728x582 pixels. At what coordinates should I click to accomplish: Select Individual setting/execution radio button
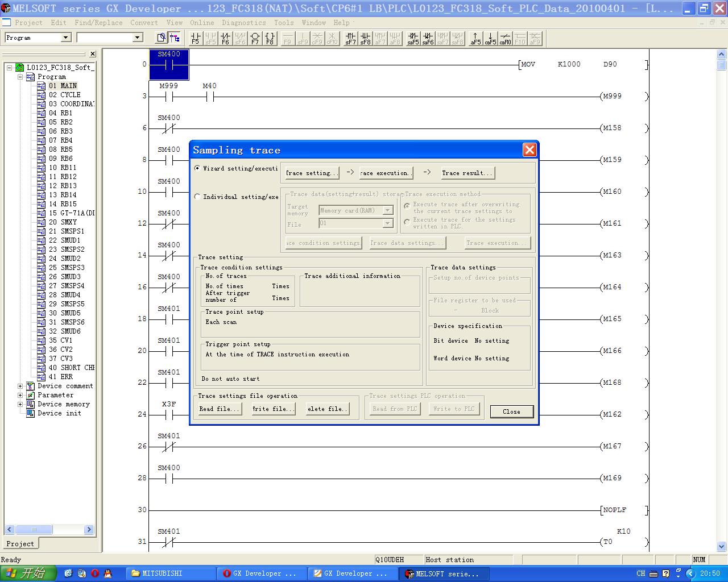tap(197, 197)
